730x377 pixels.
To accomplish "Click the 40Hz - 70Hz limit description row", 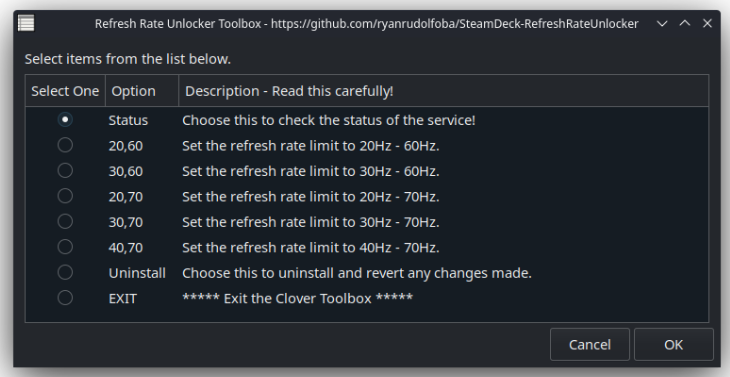I will [x=311, y=248].
